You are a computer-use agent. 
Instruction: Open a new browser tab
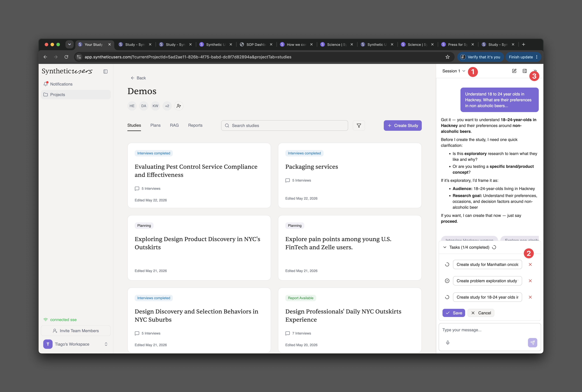(x=523, y=45)
